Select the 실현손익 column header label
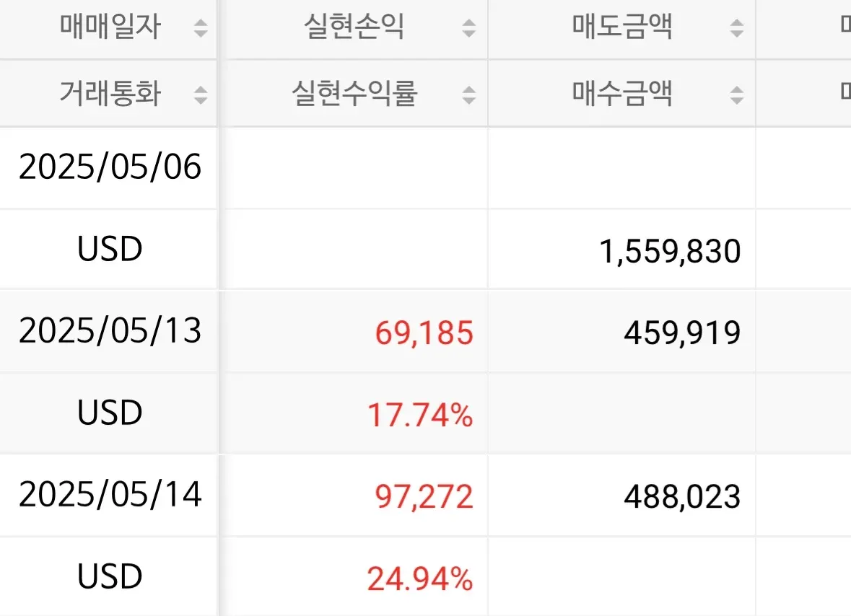Image resolution: width=851 pixels, height=616 pixels. (354, 28)
